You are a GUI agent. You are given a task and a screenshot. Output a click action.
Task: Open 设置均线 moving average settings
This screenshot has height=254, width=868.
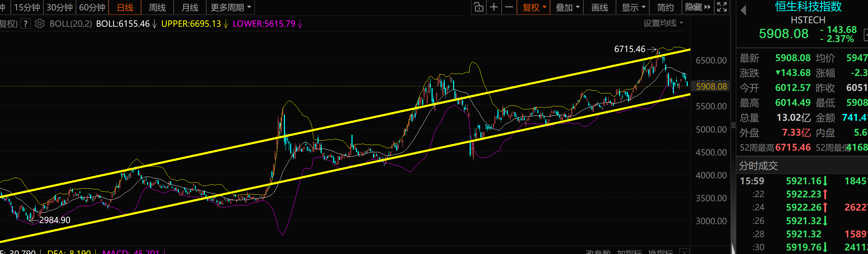click(663, 23)
